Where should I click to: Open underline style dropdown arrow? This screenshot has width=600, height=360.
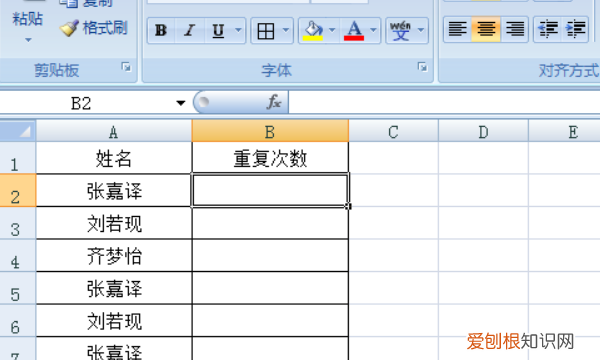(238, 30)
